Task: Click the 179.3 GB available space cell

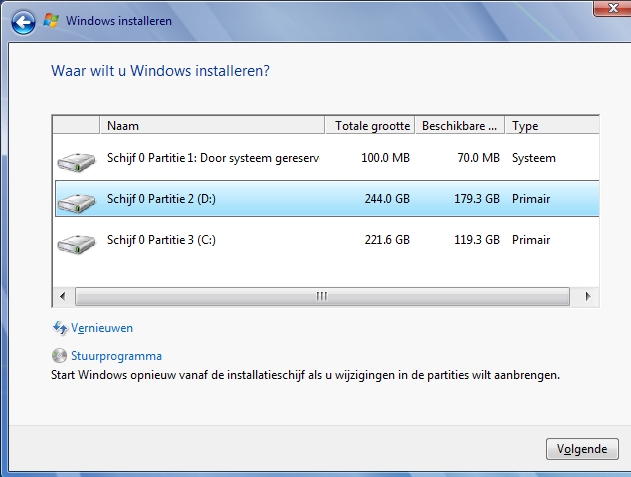Action: [476, 199]
